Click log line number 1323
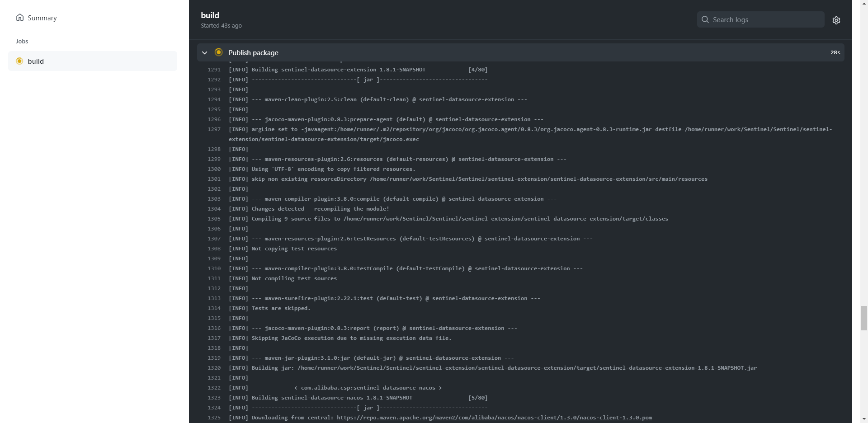This screenshot has height=423, width=868. [x=214, y=398]
